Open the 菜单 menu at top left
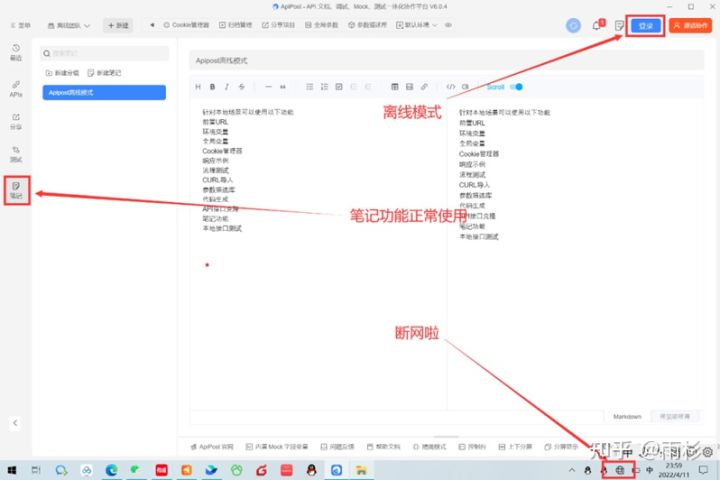The image size is (720, 480). tap(20, 25)
